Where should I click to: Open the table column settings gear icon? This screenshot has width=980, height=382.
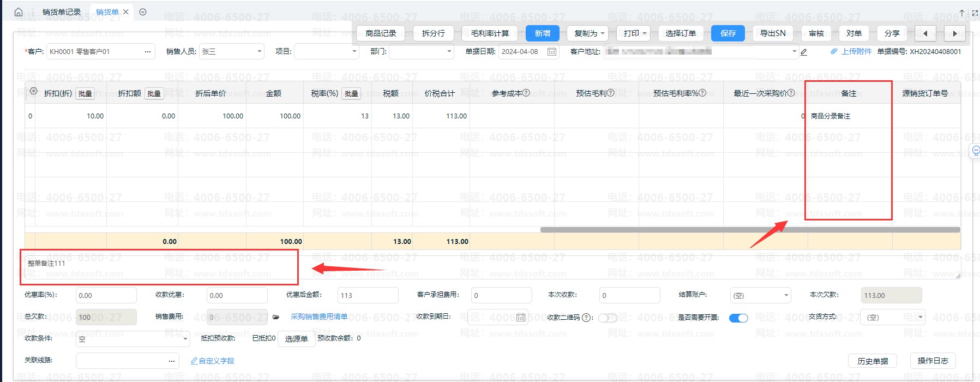pyautogui.click(x=33, y=91)
